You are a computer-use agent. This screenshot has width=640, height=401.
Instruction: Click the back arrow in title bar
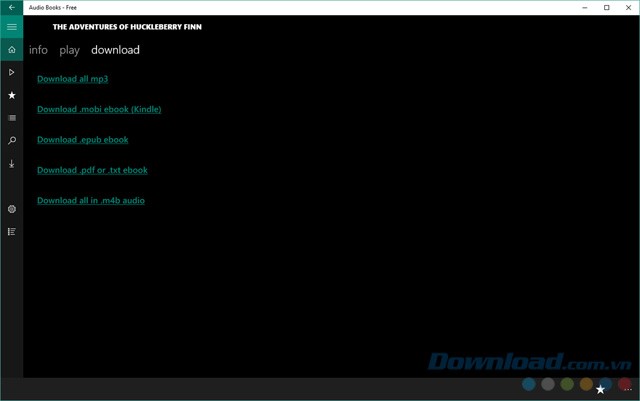11,7
